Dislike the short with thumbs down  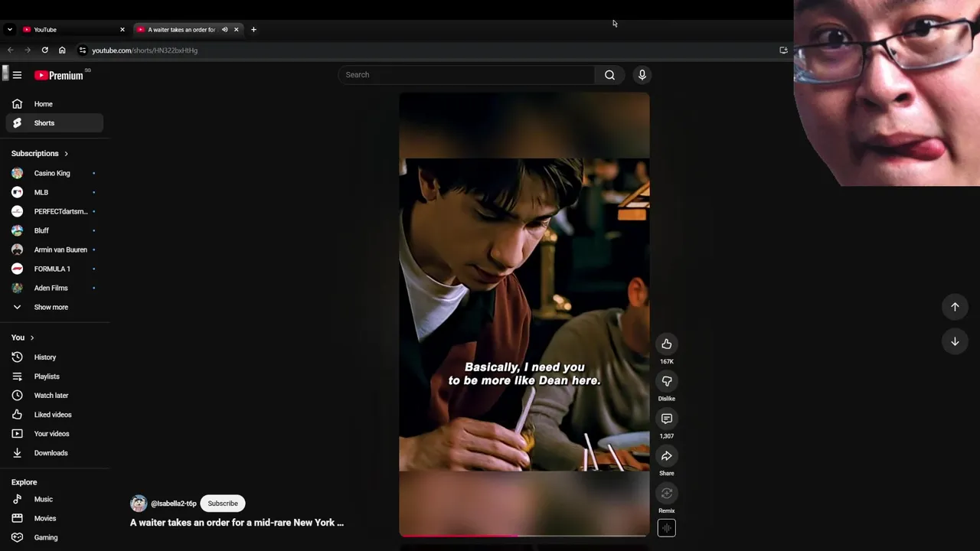[x=667, y=381]
